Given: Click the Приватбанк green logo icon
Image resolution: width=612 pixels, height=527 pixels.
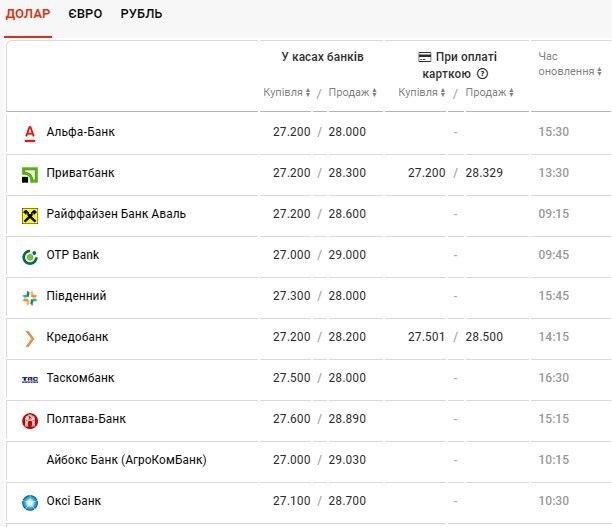Looking at the screenshot, I should point(29,174).
